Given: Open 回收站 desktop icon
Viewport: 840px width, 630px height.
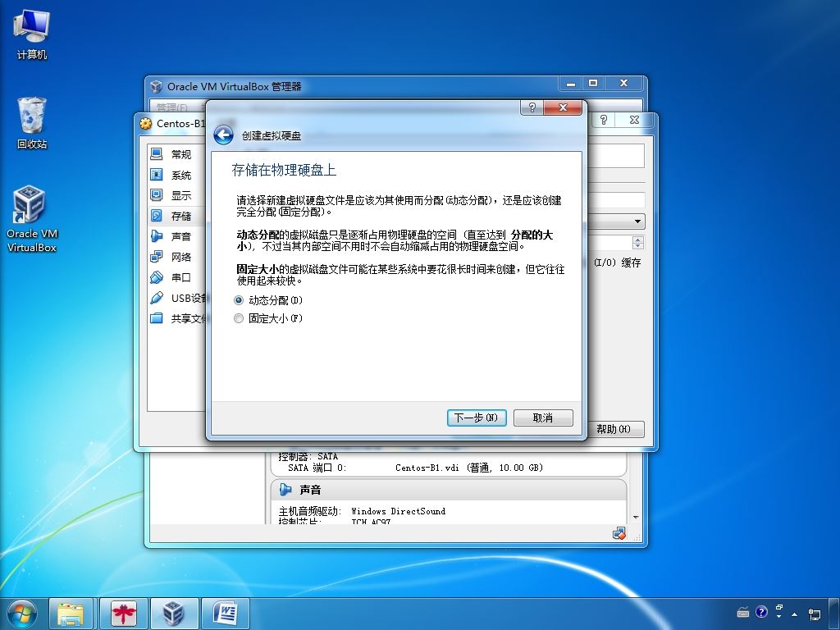Looking at the screenshot, I should point(32,123).
